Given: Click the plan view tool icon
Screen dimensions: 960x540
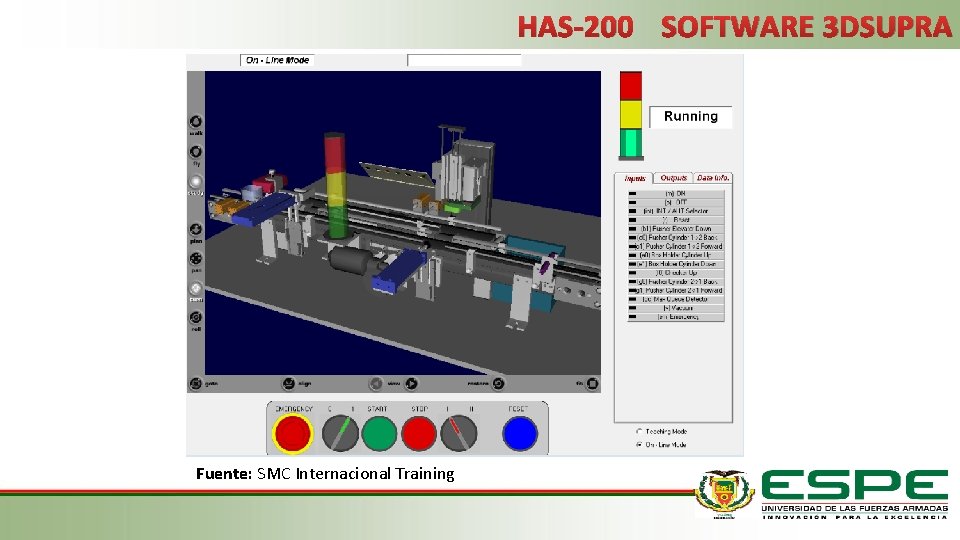Looking at the screenshot, I should pyautogui.click(x=196, y=229).
